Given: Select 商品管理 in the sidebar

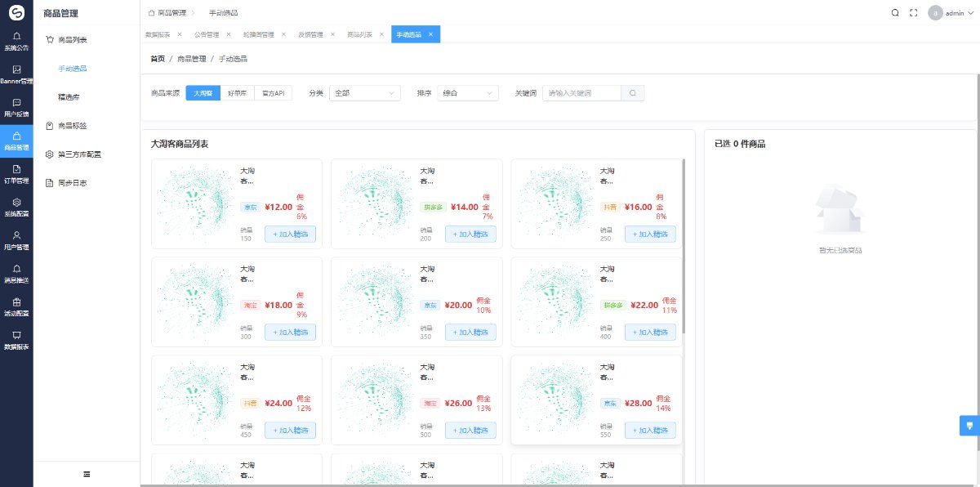Looking at the screenshot, I should pos(16,141).
